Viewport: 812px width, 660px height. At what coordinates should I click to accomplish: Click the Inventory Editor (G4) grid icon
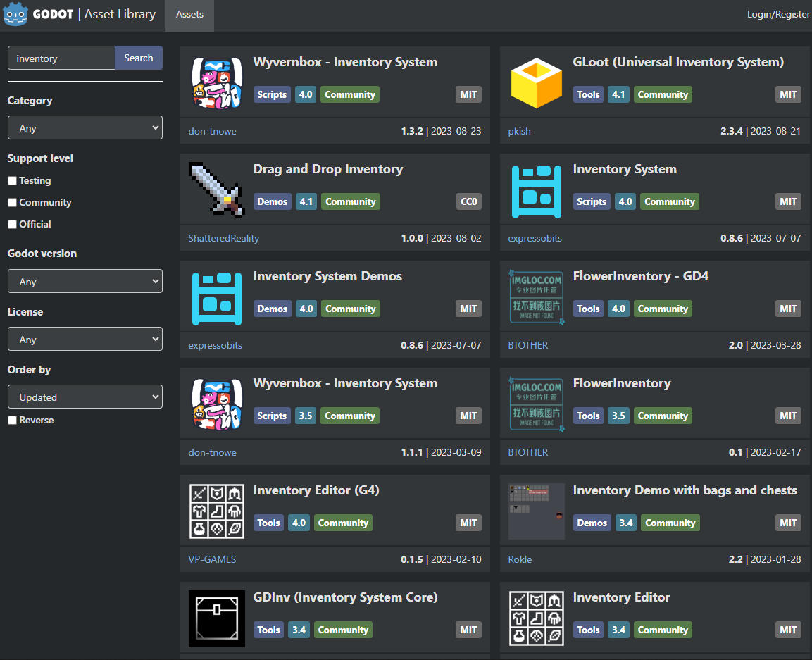click(x=217, y=511)
